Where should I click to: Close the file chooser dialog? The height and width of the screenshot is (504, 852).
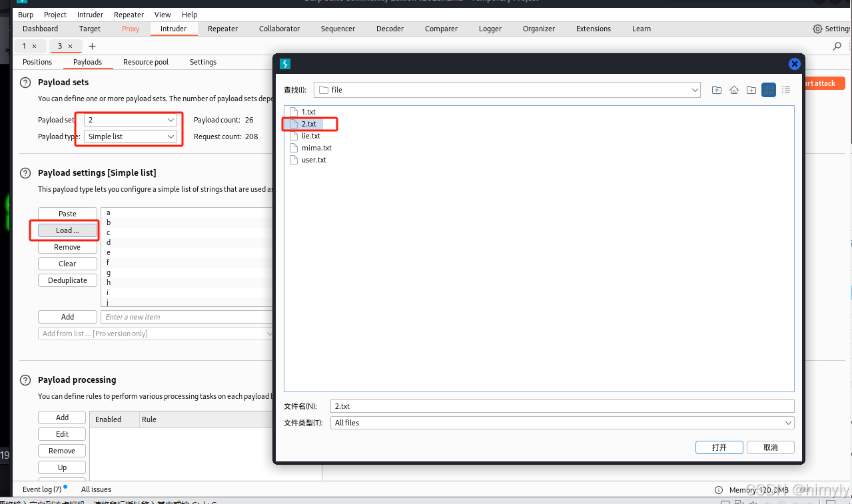coord(794,64)
